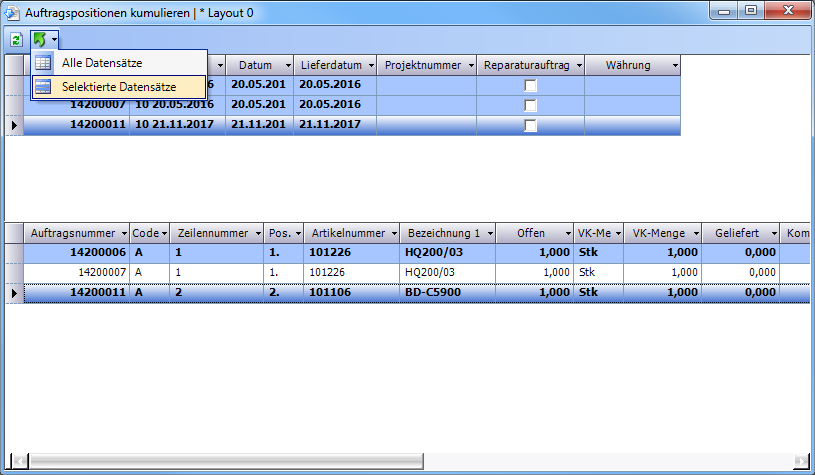Click row selector arrow in lower grid

coord(14,293)
